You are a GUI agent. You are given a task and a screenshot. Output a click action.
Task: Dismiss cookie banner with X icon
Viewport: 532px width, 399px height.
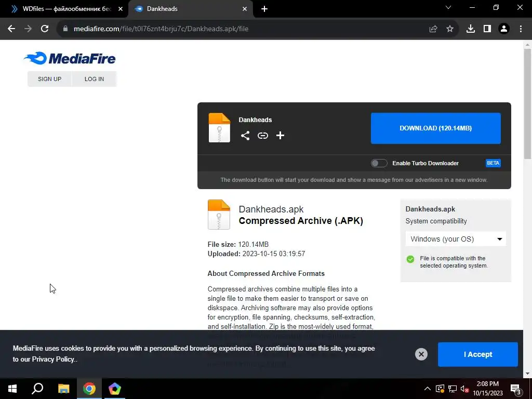click(421, 354)
